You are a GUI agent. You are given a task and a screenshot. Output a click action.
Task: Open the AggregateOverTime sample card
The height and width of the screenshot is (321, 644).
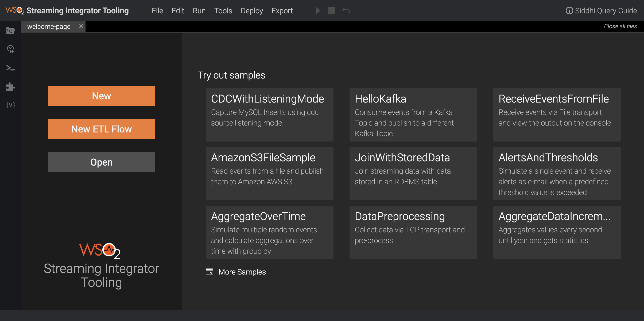click(x=270, y=232)
